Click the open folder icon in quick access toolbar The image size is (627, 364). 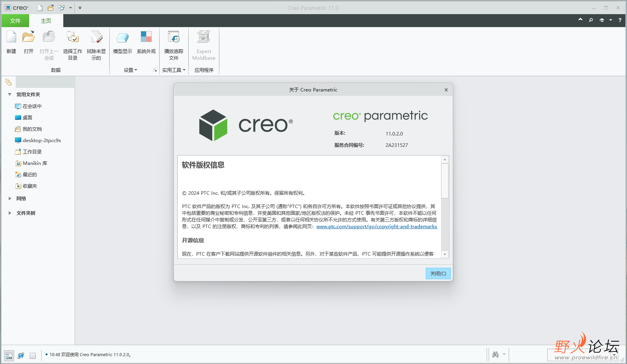[x=50, y=8]
